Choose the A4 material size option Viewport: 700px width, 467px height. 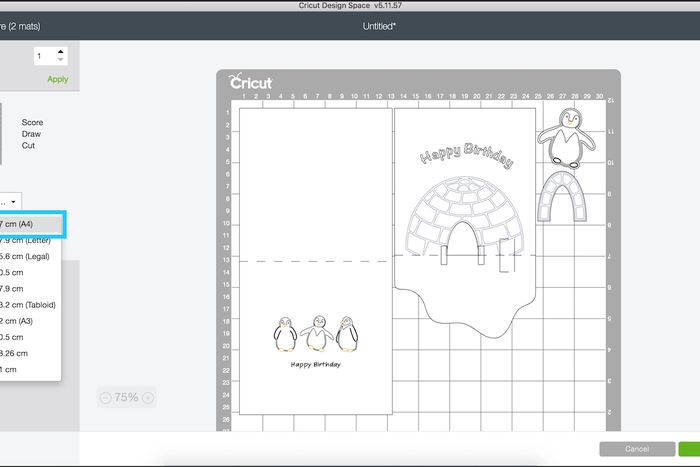pos(24,224)
